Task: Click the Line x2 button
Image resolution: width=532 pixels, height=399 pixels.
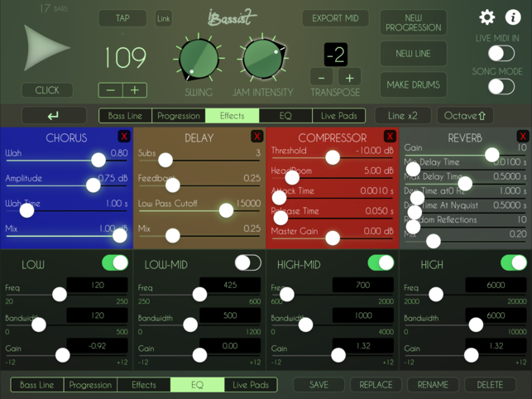Action: tap(403, 115)
